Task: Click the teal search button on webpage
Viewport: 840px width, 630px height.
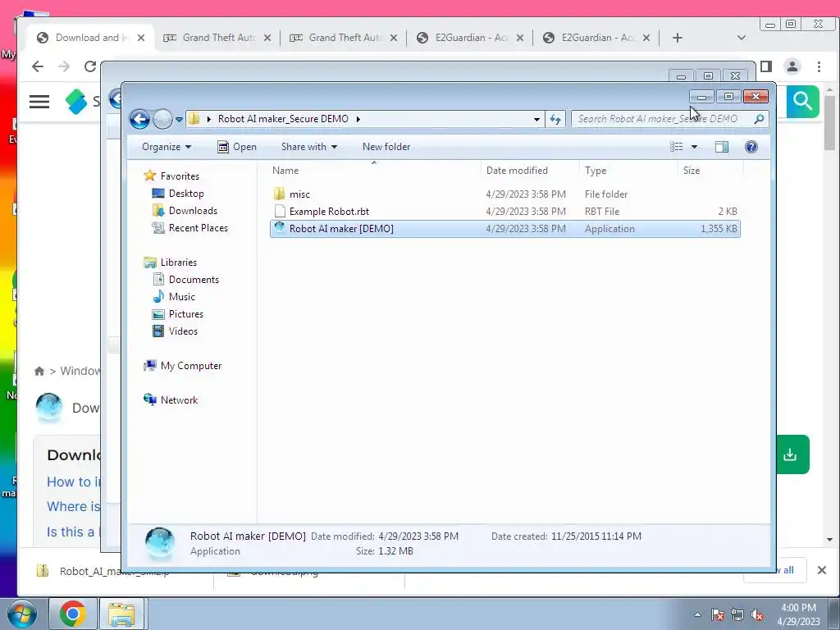Action: pyautogui.click(x=802, y=101)
